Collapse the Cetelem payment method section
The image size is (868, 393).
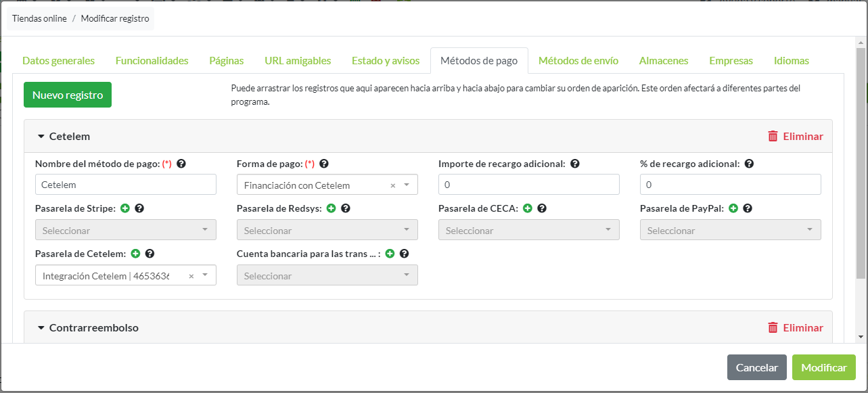point(41,137)
